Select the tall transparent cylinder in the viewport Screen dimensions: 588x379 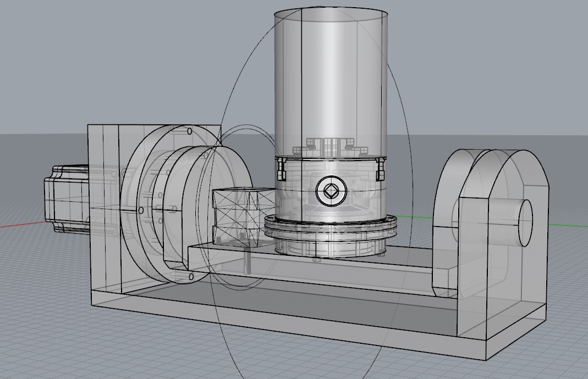pos(331,83)
